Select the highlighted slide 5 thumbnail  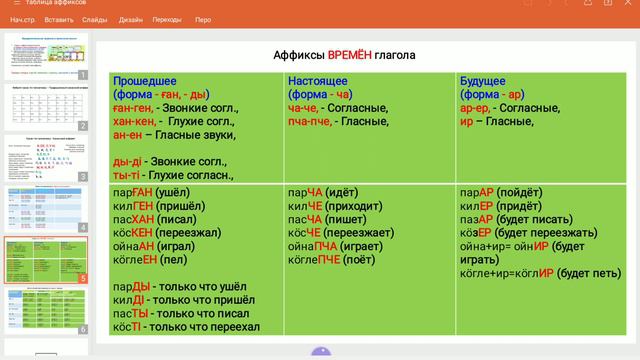click(x=46, y=260)
